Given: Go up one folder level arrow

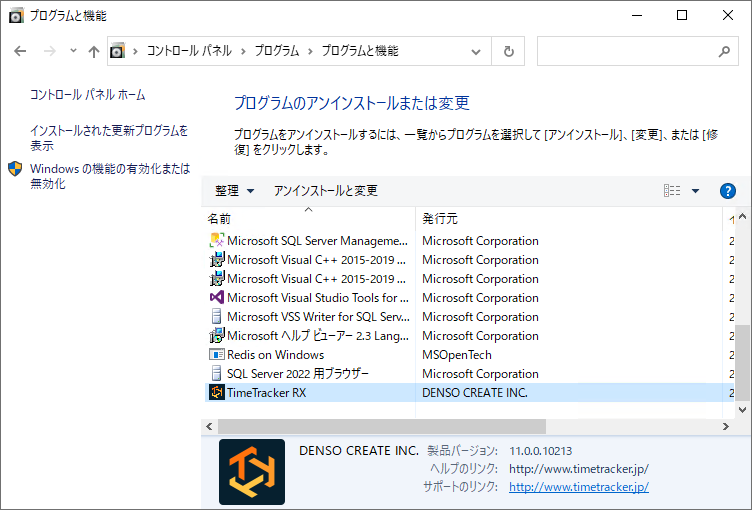Looking at the screenshot, I should 93,51.
